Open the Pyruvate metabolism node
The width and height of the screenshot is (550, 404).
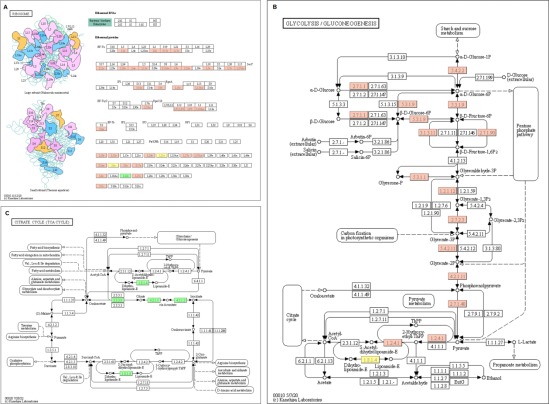[418, 301]
